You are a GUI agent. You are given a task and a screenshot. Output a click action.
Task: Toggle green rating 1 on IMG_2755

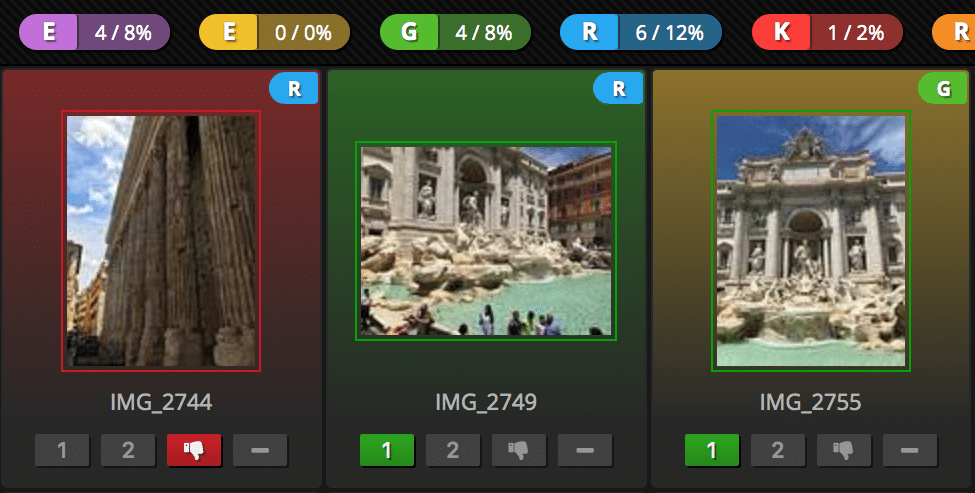point(712,449)
